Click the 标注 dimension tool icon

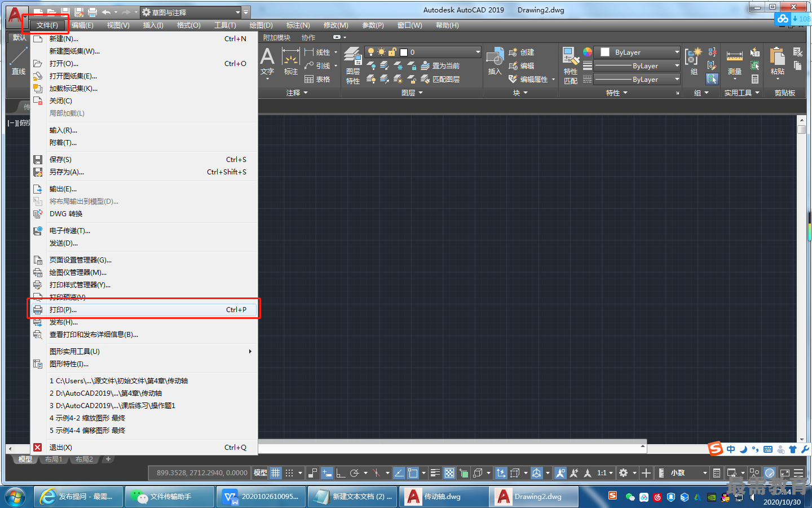pyautogui.click(x=290, y=62)
